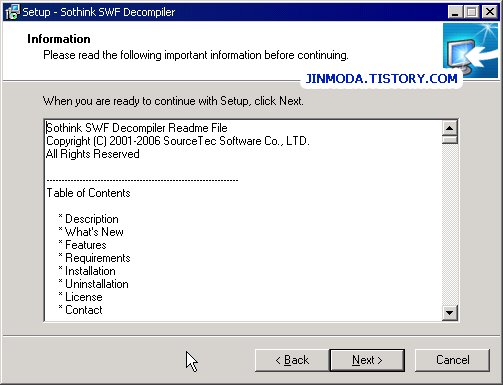Click 'Table of Contents' heading in readme
This screenshot has height=385, width=503.
point(88,193)
